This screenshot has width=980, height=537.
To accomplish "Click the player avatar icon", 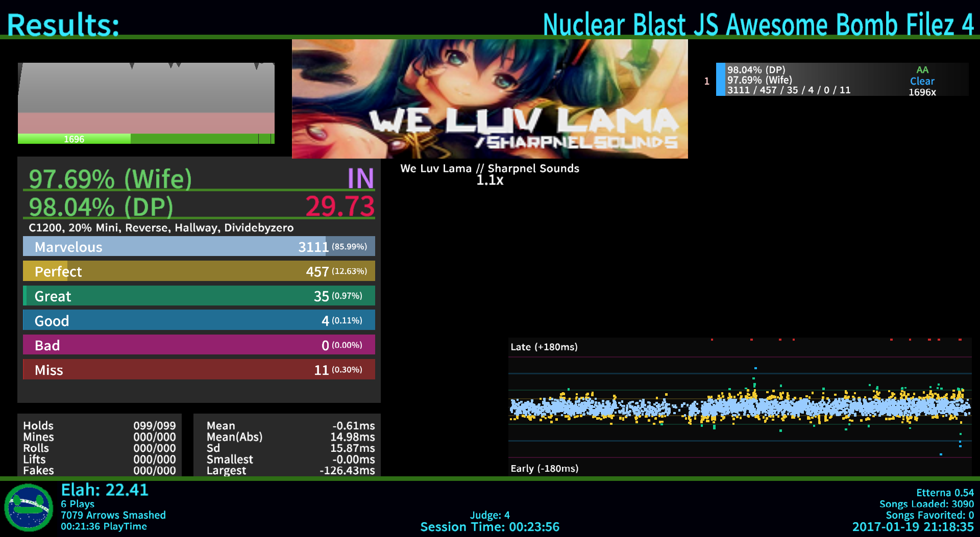I will pos(29,507).
